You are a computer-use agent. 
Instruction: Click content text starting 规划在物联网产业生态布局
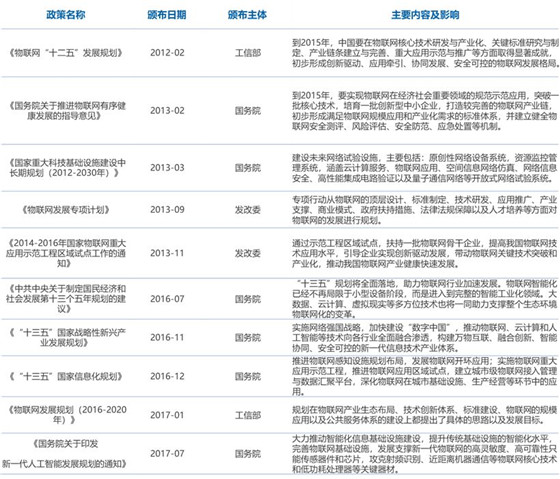coord(425,415)
